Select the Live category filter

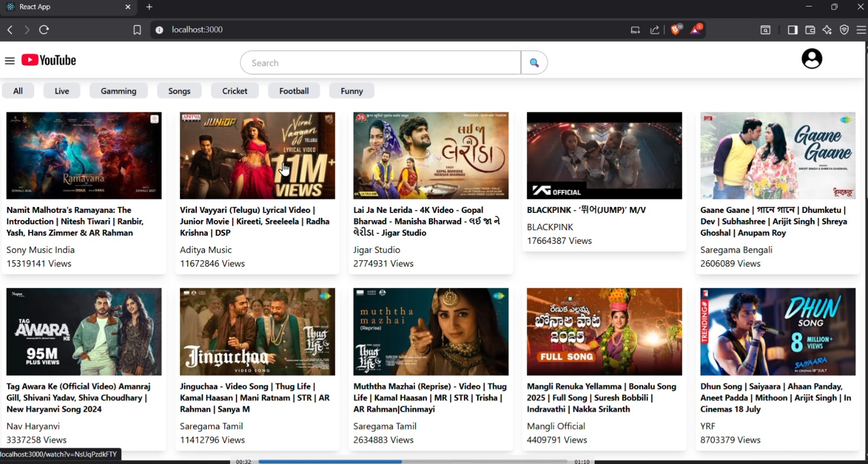(62, 91)
